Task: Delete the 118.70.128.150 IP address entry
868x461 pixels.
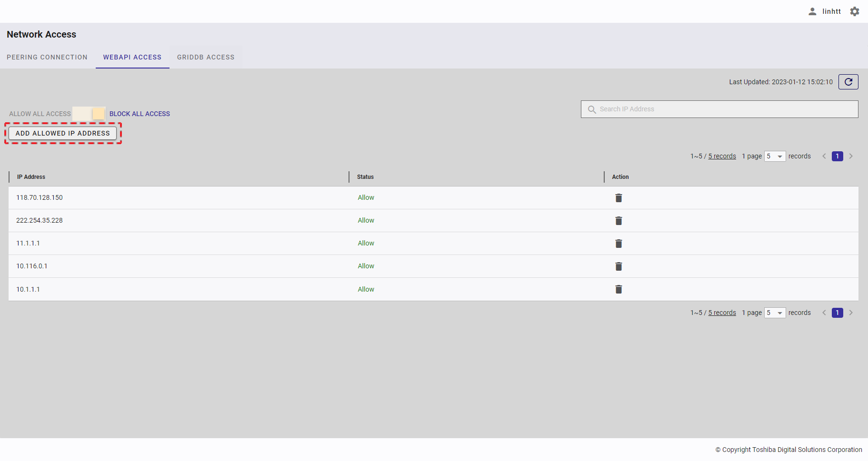Action: [619, 198]
